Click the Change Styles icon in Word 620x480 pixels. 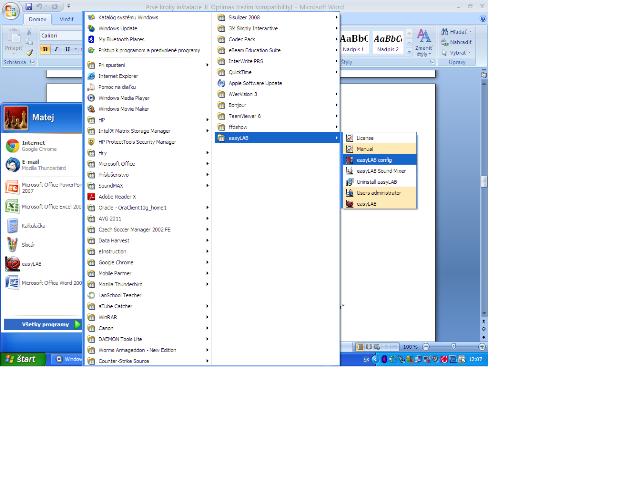(x=423, y=43)
